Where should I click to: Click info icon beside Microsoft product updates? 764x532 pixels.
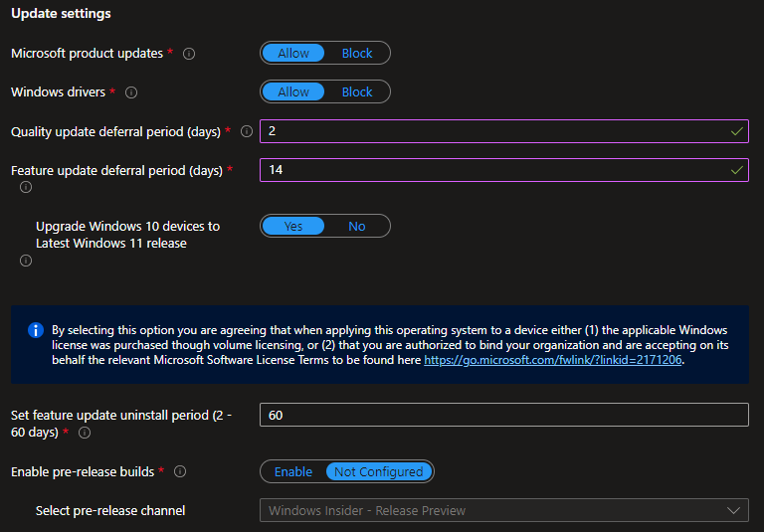pyautogui.click(x=189, y=54)
